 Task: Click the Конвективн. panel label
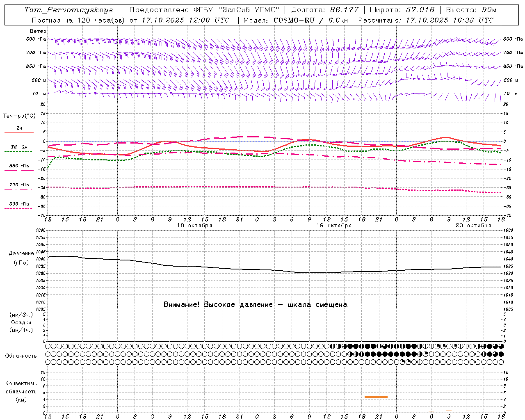tap(21, 383)
